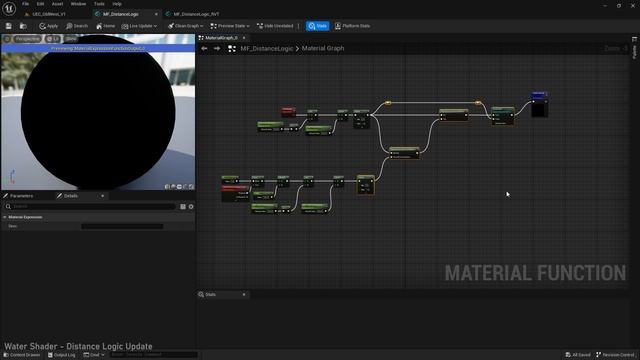Close the MF_DistanceLogic tab
Viewport: 640px width, 360px height.
(x=156, y=14)
